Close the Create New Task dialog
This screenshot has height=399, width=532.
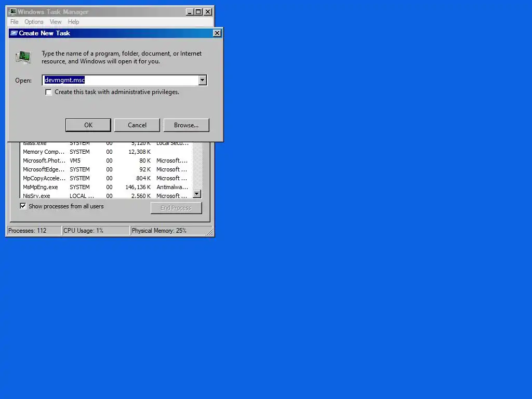click(217, 33)
